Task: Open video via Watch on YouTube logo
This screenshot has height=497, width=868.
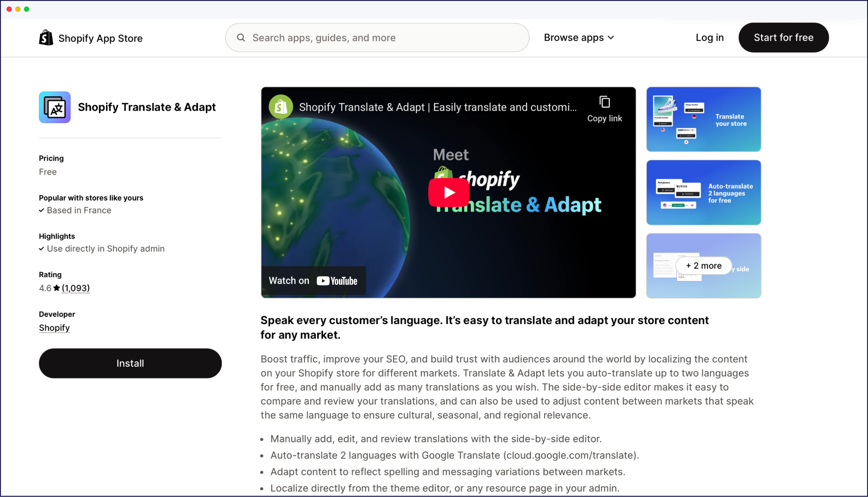Action: tap(337, 281)
